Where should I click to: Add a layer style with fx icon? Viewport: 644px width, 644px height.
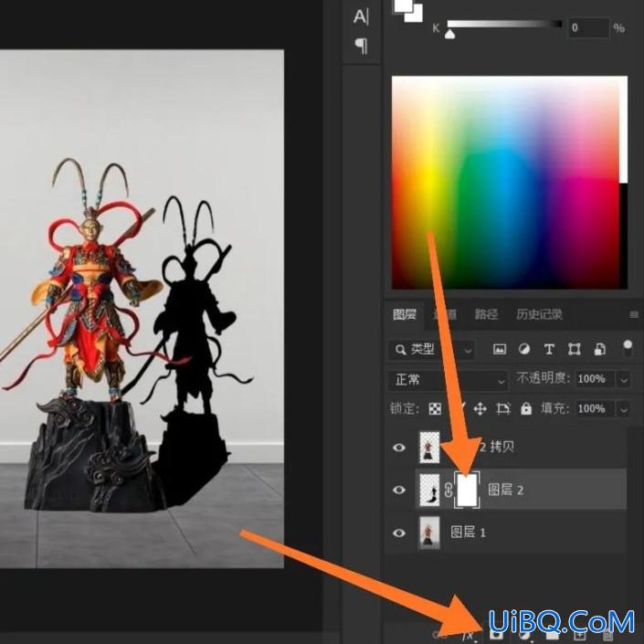(469, 635)
